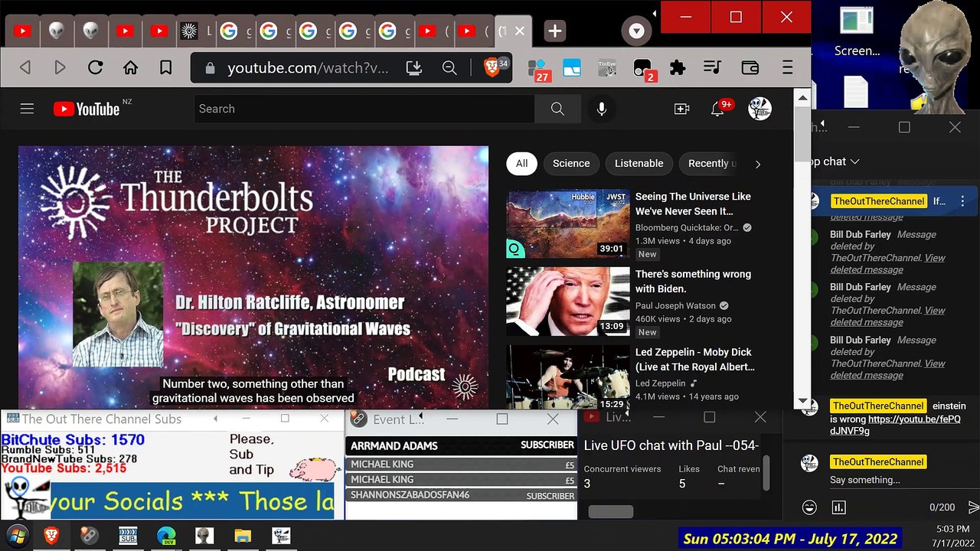Open Seeing The Universe video thumbnail
Screen dimensions: 980x551
(567, 223)
